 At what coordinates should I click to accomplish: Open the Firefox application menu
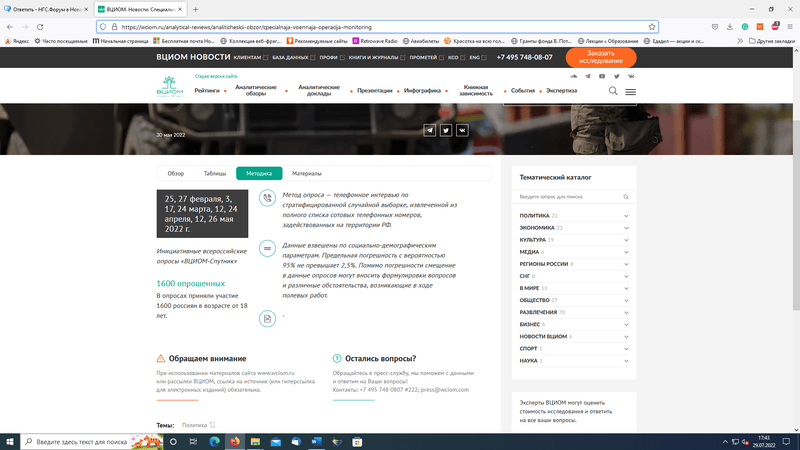(790, 27)
